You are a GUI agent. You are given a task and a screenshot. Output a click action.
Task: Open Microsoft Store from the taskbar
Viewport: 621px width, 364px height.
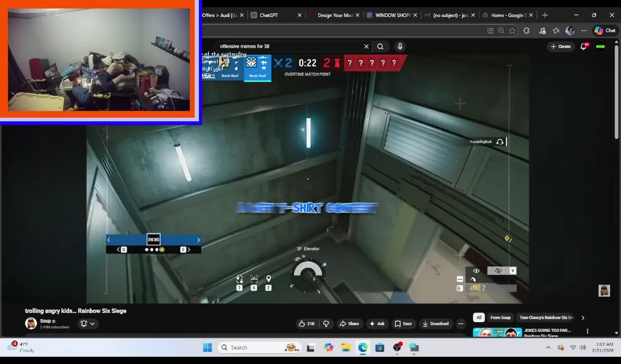tap(380, 347)
